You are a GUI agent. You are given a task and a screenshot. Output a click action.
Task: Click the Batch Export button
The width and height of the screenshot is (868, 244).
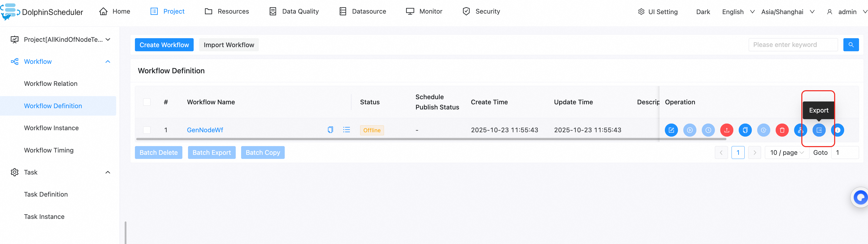[212, 152]
